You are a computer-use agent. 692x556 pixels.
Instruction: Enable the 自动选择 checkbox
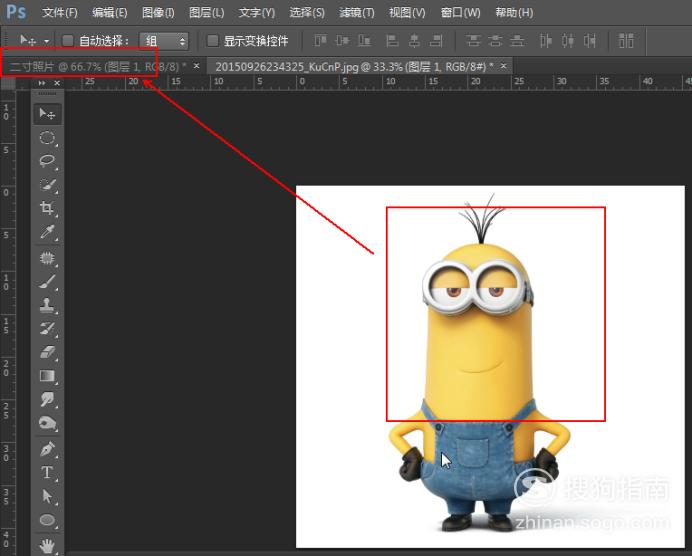[68, 41]
